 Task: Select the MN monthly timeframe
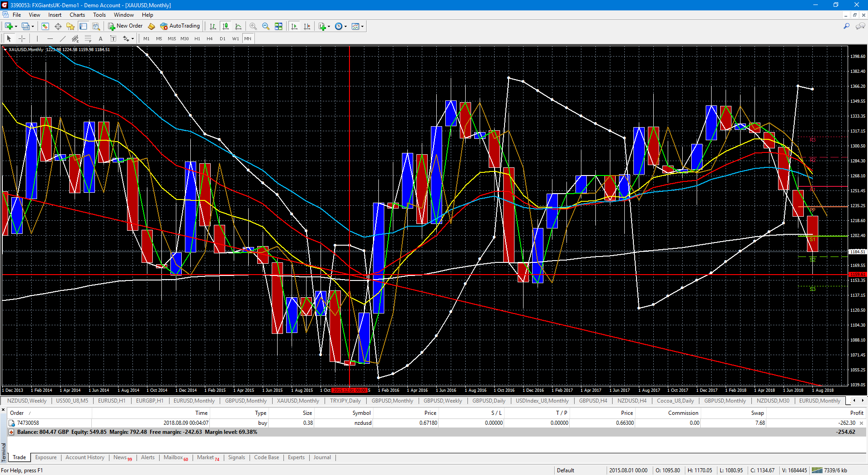coord(248,38)
